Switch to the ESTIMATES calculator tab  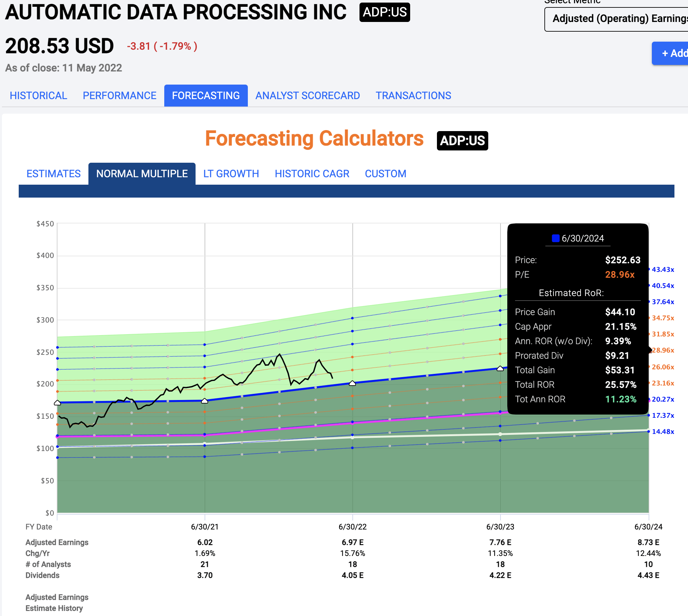tap(54, 174)
